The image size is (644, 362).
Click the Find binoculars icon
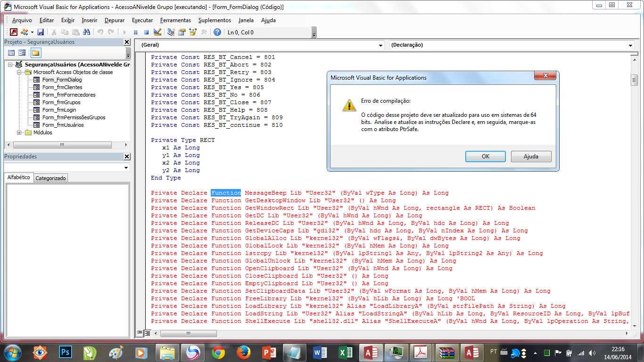click(x=86, y=32)
